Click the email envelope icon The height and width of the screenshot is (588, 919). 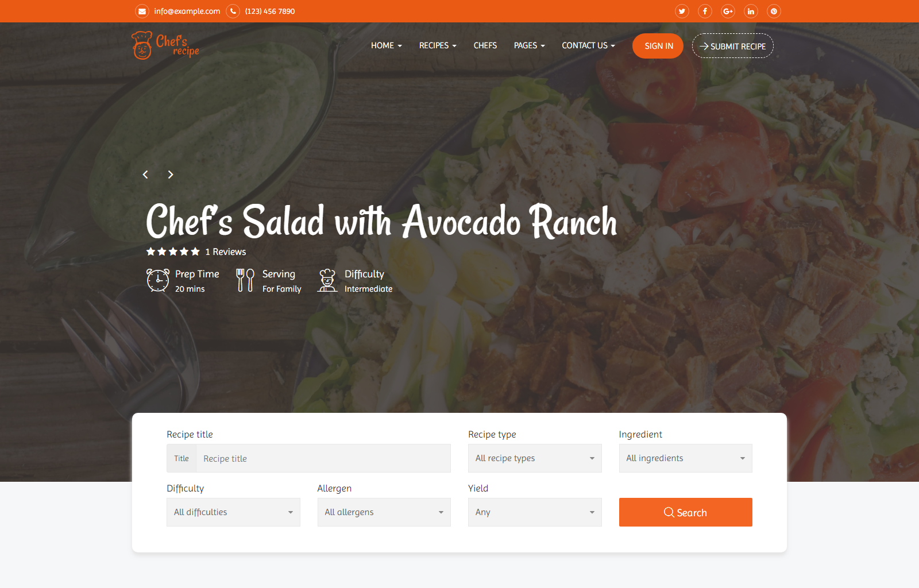pyautogui.click(x=142, y=11)
